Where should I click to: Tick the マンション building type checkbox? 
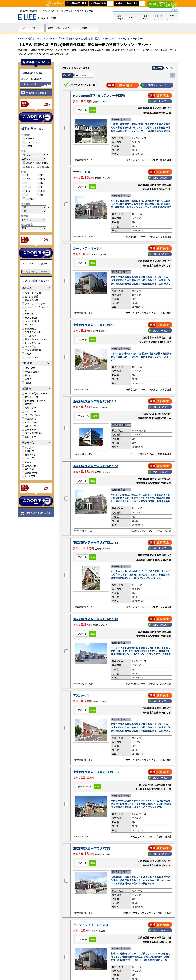23,142
